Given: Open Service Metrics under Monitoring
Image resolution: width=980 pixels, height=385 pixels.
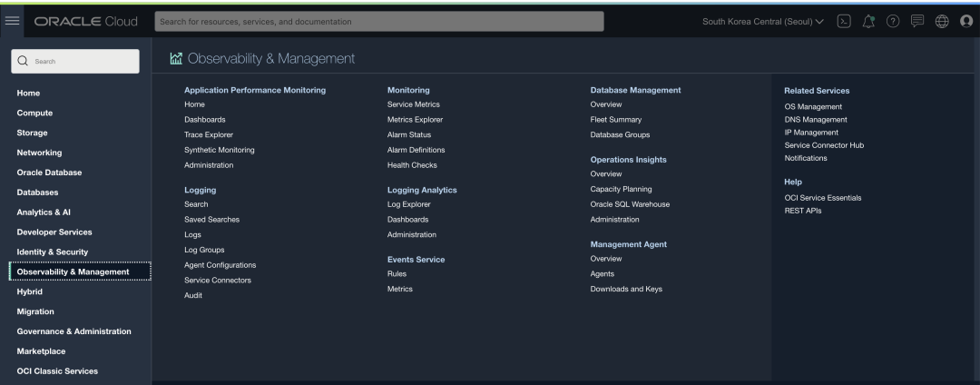Looking at the screenshot, I should (414, 104).
